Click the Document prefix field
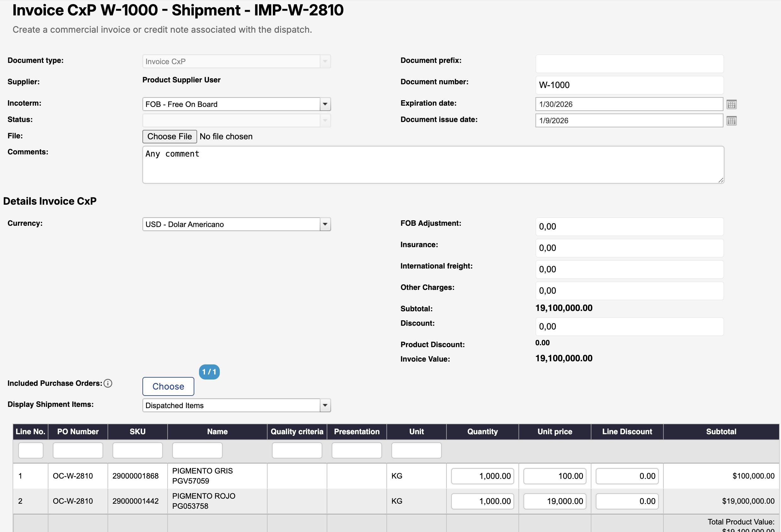Viewport: 781px width, 532px height. 629,64
